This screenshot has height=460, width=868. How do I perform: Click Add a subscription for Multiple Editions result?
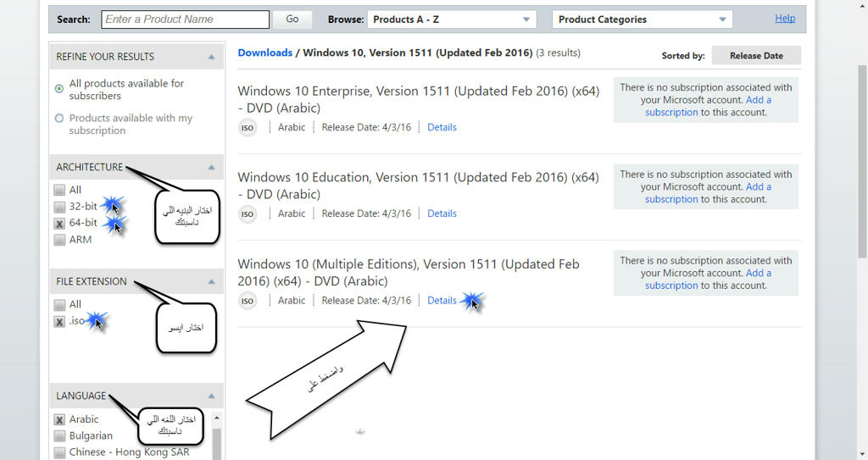tap(708, 280)
